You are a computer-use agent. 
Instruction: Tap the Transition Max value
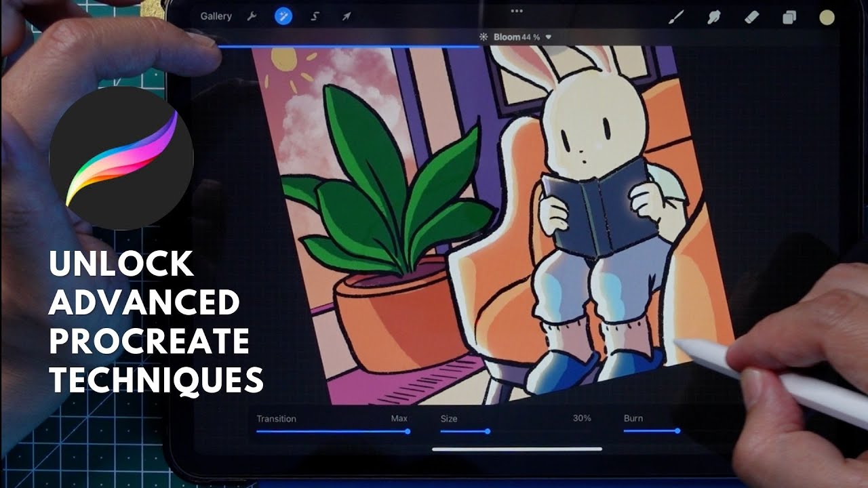tap(399, 418)
